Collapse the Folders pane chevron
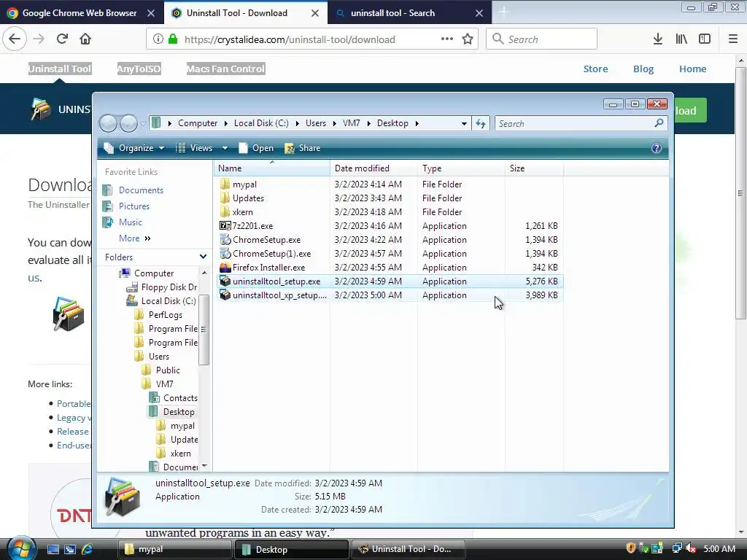The width and height of the screenshot is (747, 560). (x=203, y=257)
